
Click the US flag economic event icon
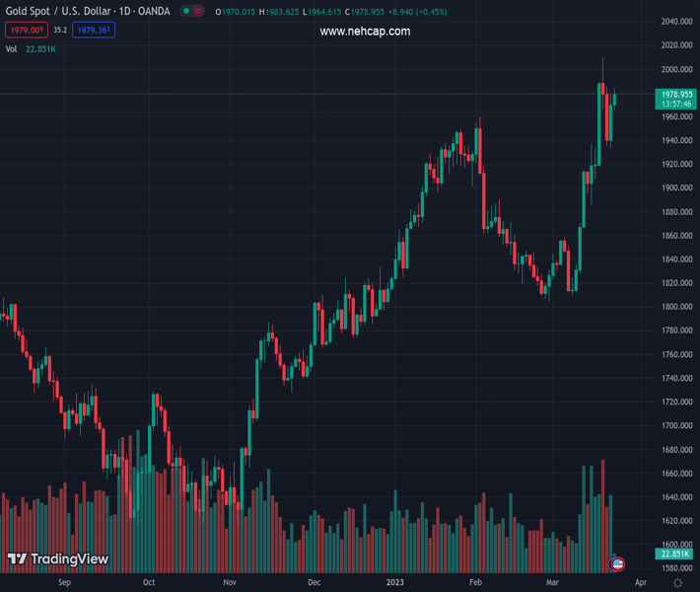(x=618, y=564)
